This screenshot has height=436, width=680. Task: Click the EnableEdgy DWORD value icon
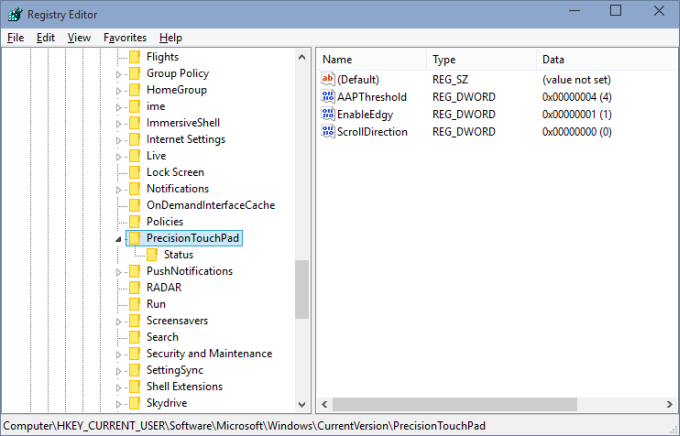pos(328,114)
